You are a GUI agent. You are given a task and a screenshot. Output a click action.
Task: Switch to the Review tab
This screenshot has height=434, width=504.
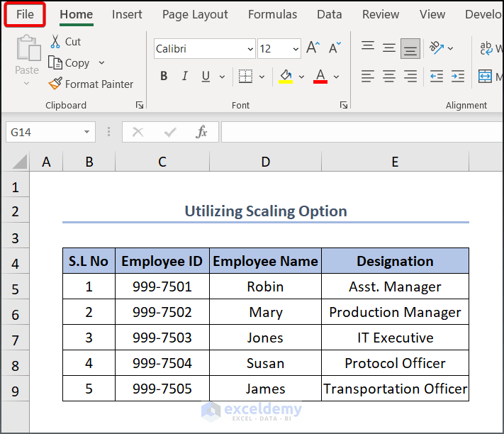[x=381, y=14]
